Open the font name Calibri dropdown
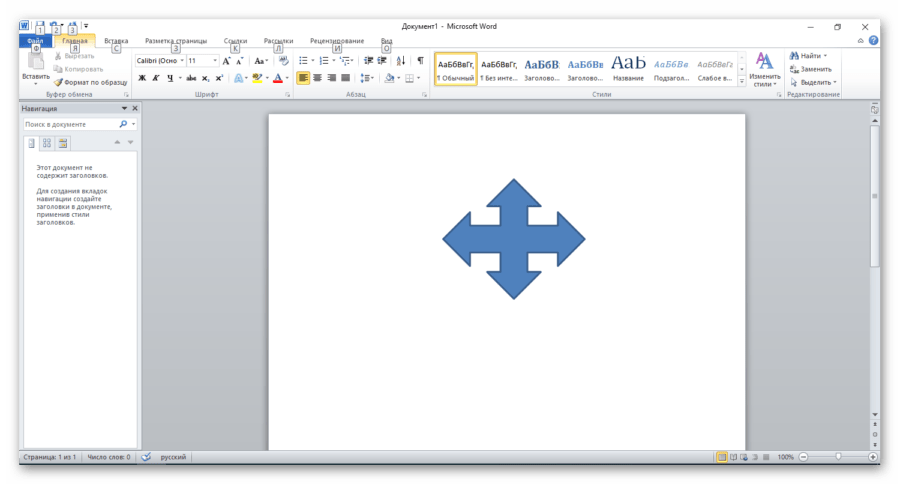This screenshot has width=900, height=484. pyautogui.click(x=160, y=61)
